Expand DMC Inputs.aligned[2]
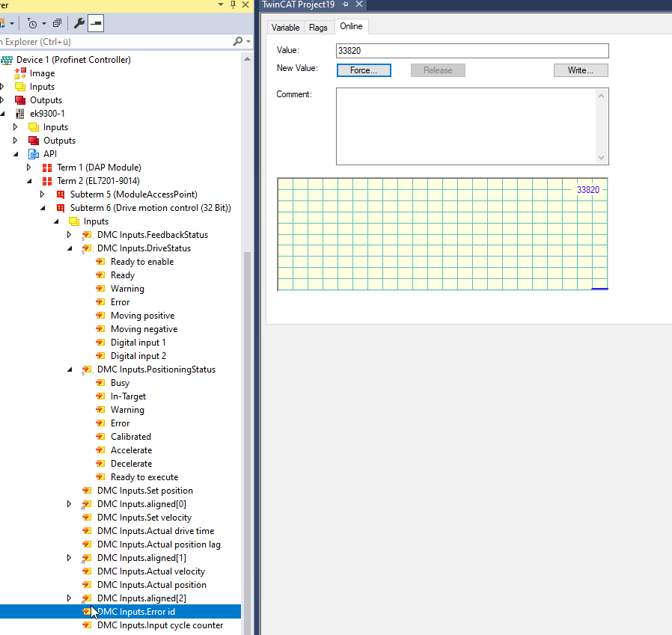Viewport: 672px width, 635px height. tap(70, 598)
